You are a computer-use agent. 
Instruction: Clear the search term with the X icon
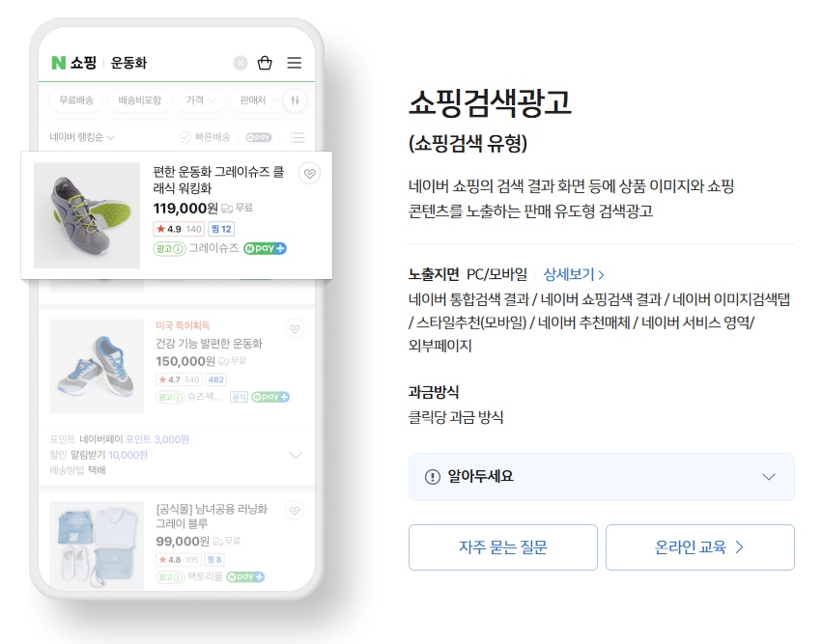point(241,64)
